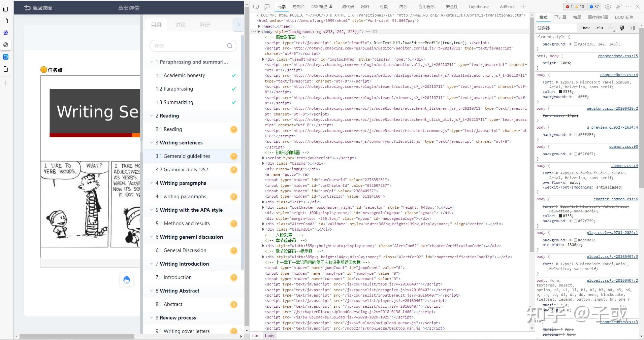This screenshot has height=340, width=644.
Task: Collapse chapter 3 Writing sentences
Action: click(x=152, y=143)
